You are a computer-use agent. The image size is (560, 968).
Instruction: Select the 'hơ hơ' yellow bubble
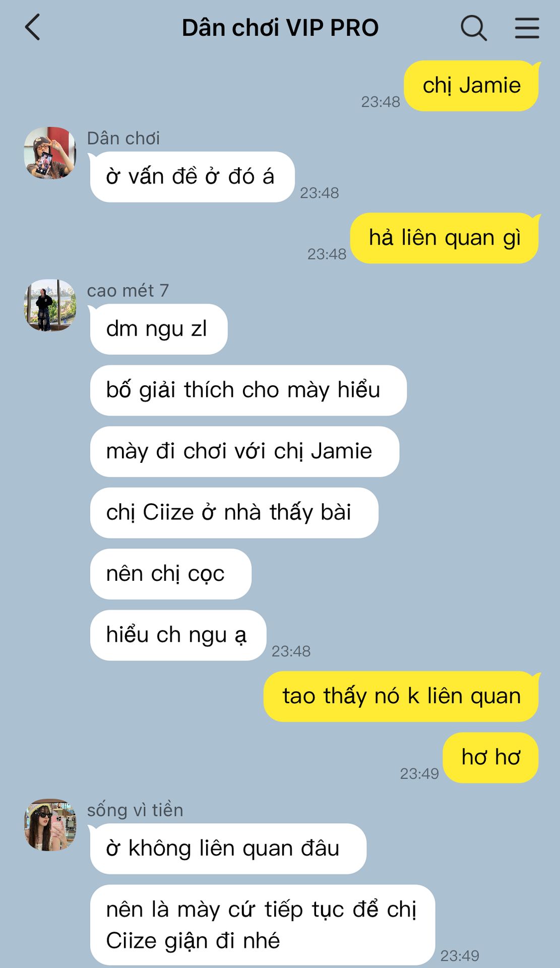click(x=491, y=758)
